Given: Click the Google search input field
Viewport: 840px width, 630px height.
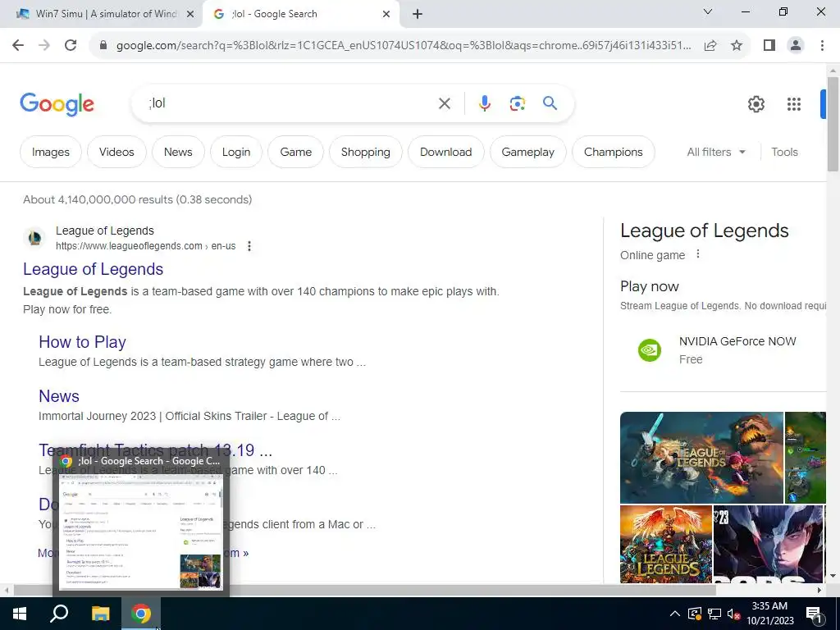Looking at the screenshot, I should click(290, 103).
